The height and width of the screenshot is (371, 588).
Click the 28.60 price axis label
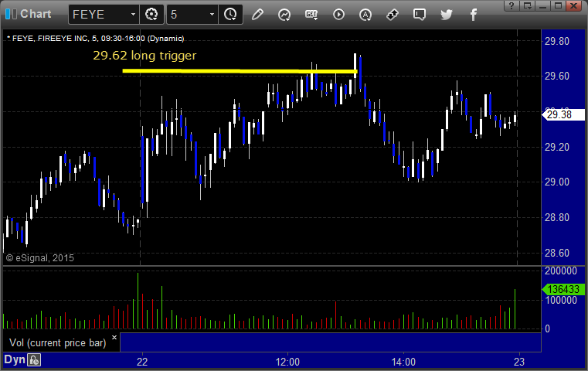557,253
